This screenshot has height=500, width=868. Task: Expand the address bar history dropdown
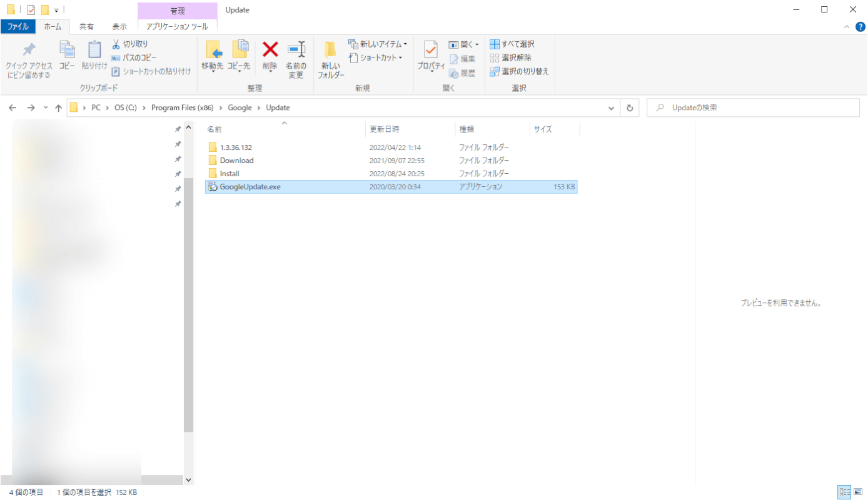pyautogui.click(x=612, y=108)
